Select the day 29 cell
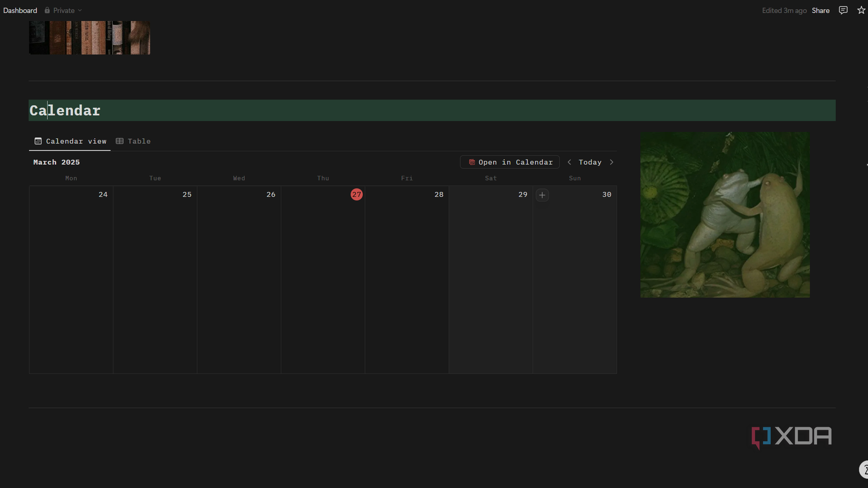868x488 pixels. (491, 280)
